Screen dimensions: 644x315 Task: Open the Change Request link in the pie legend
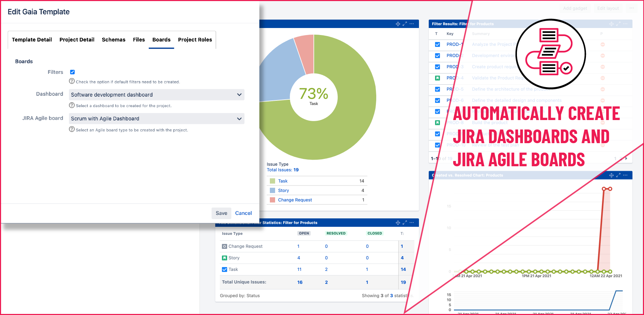point(295,200)
